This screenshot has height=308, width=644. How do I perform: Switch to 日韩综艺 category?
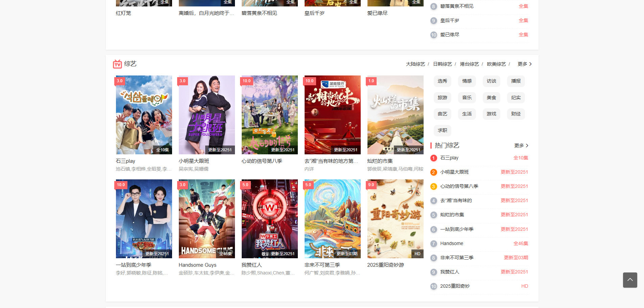coord(442,64)
